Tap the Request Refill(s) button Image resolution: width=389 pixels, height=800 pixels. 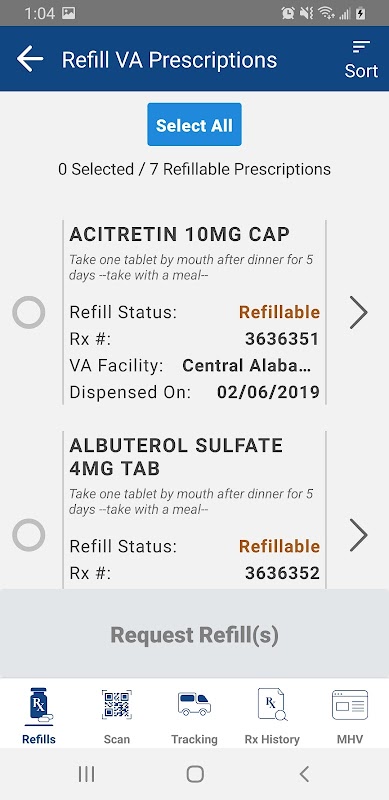click(x=194, y=634)
